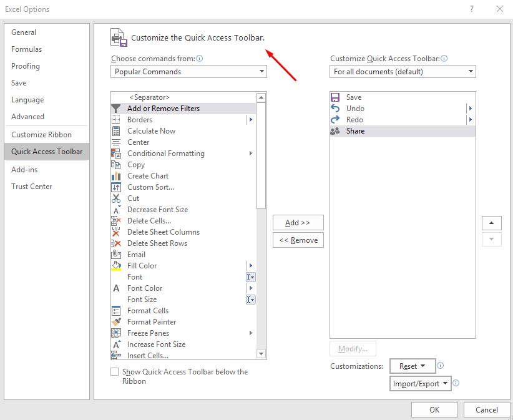Click the commands list scrollbar down arrow
Viewport: 513px width, 420px height.
pyautogui.click(x=261, y=354)
